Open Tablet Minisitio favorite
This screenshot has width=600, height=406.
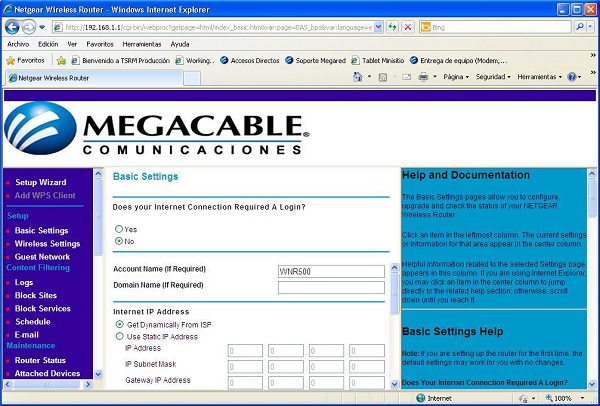[x=378, y=60]
